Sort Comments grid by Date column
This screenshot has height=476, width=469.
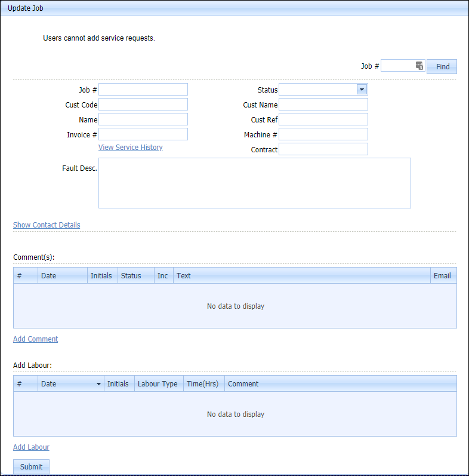[x=63, y=276]
